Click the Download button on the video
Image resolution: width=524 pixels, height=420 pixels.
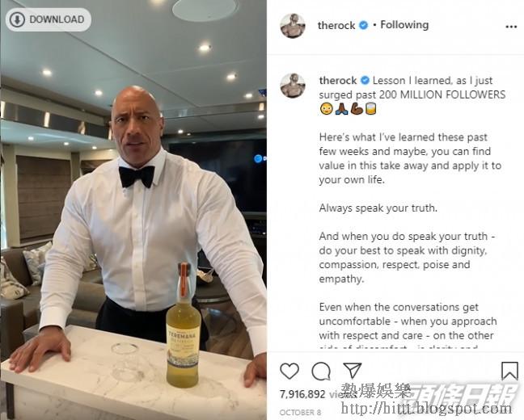coord(49,19)
